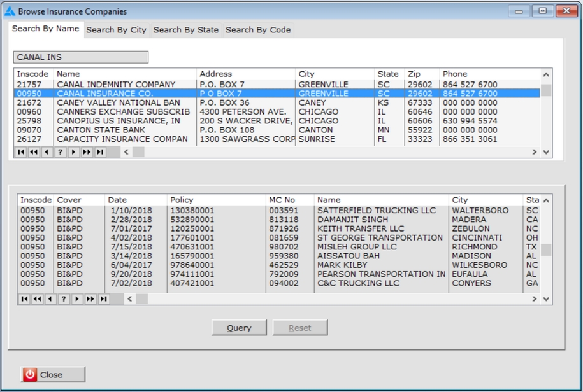Click the name search field containing CANAL INS

[81, 57]
